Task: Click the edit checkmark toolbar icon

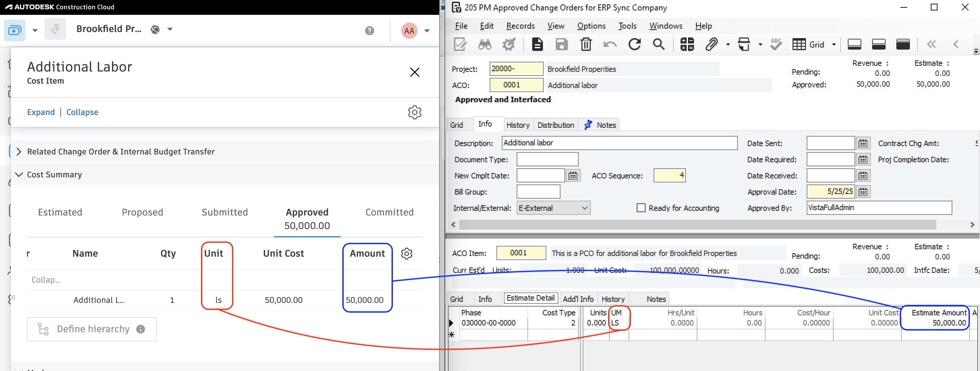Action: [x=460, y=45]
